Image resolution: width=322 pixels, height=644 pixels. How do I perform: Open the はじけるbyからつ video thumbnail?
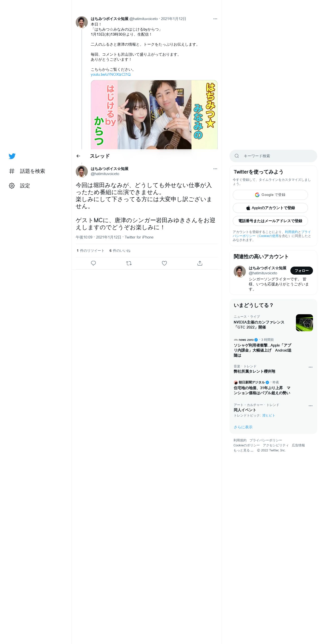tap(154, 115)
